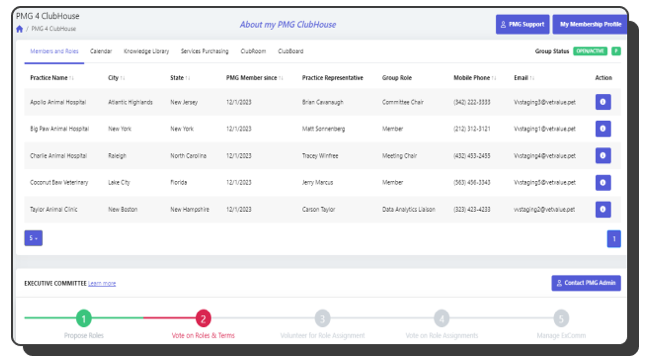Select step 3 Volunteer for Role Assignment
The width and height of the screenshot is (649, 362).
[322, 319]
